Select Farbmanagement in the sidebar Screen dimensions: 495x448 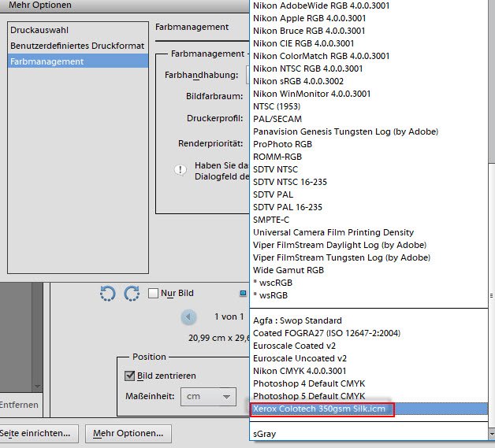[x=47, y=61]
